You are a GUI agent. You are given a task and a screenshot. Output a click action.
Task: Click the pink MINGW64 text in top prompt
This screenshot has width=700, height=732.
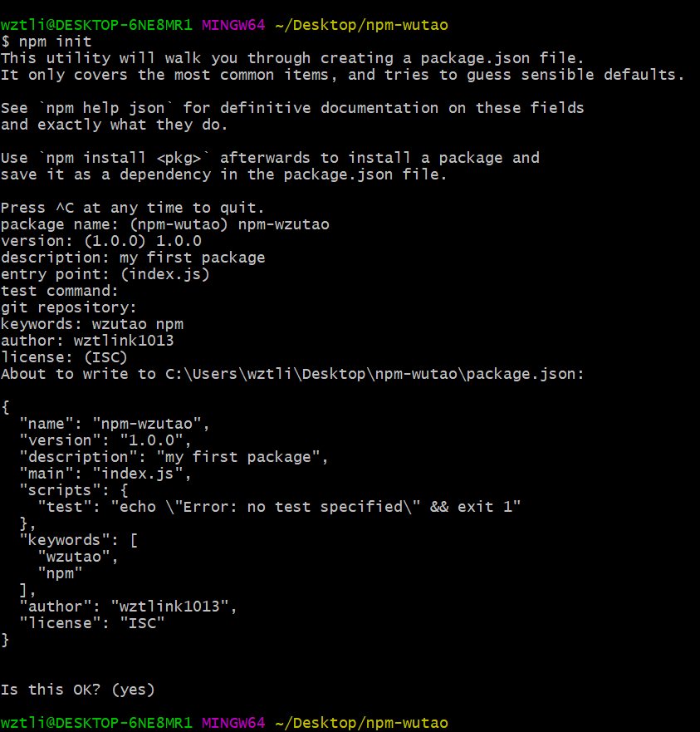(233, 25)
